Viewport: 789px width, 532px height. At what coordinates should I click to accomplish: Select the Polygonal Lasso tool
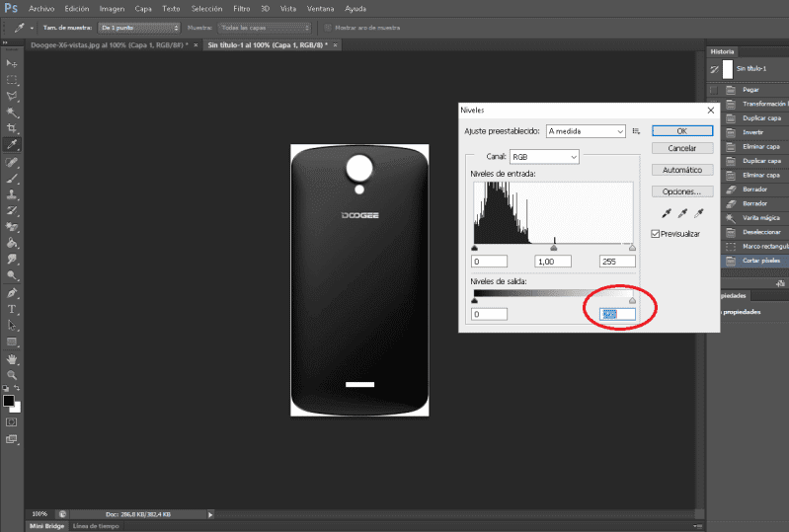click(12, 96)
